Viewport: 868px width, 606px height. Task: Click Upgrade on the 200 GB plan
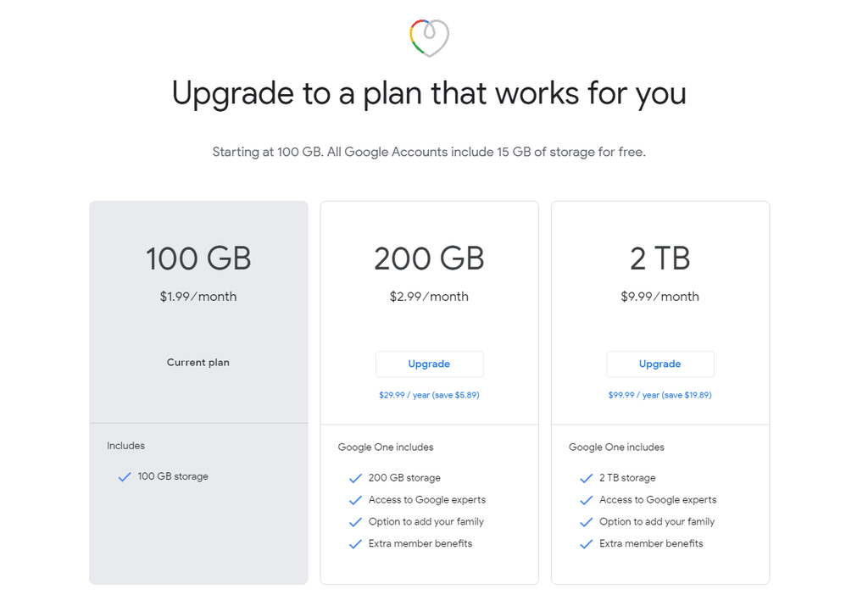pos(429,364)
